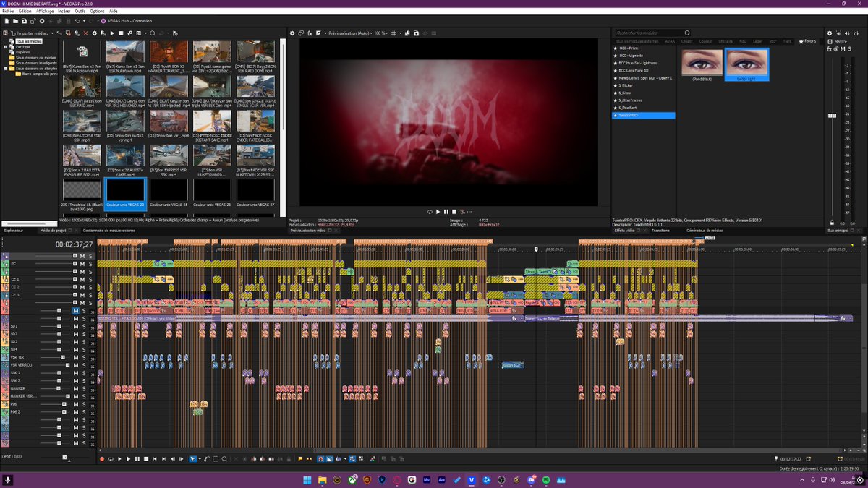Image resolution: width=868 pixels, height=488 pixels.
Task: Open VEGAS Hub Connexion
Action: 127,21
